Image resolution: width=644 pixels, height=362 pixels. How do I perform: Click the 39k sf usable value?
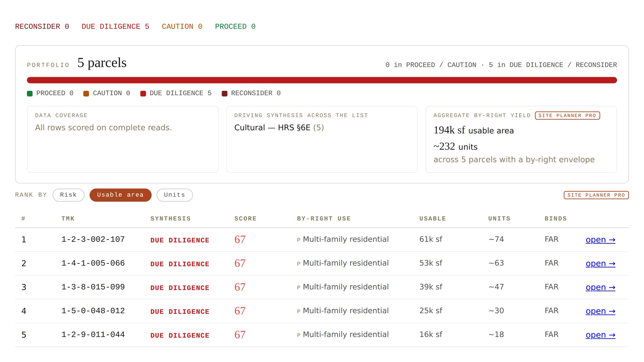point(431,287)
